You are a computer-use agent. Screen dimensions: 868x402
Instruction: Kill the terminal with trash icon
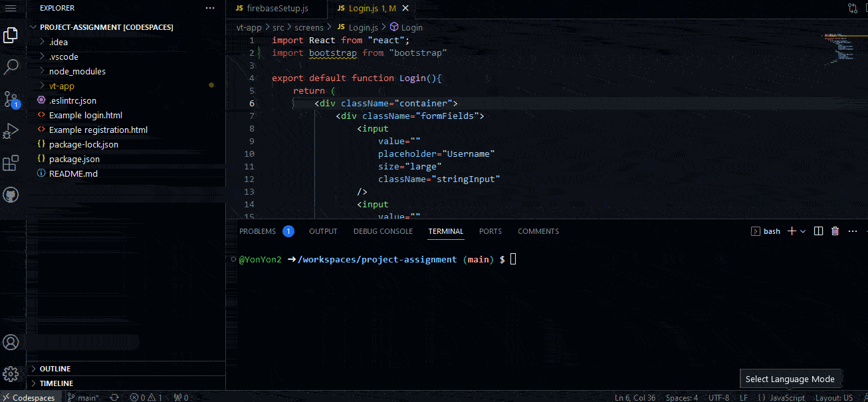coord(835,231)
